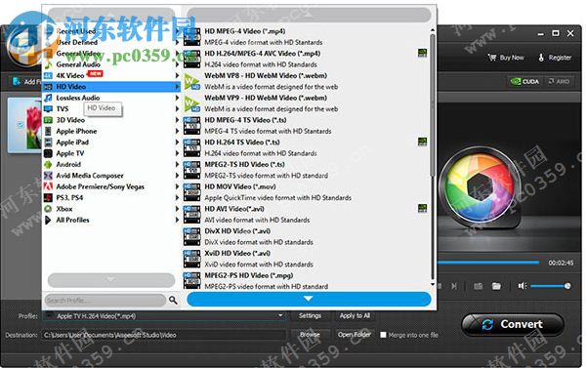
Task: Expand the All Profiles submenu arrow
Action: [x=177, y=220]
